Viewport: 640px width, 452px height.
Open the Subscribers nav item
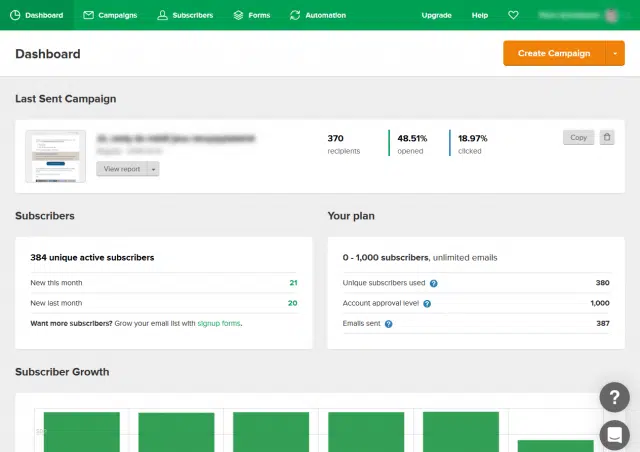point(185,15)
